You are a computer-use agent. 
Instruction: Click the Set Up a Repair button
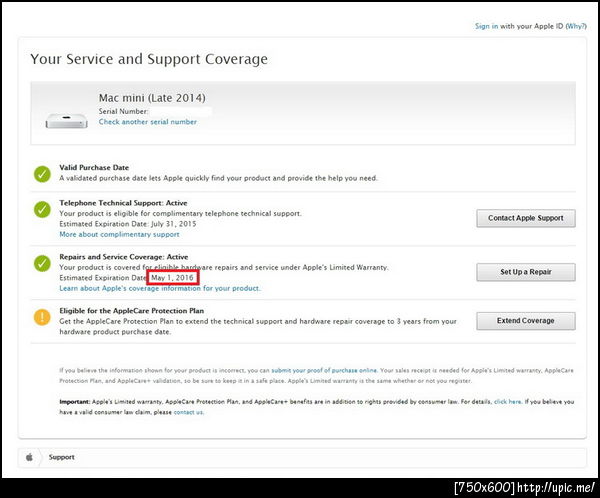tap(526, 272)
